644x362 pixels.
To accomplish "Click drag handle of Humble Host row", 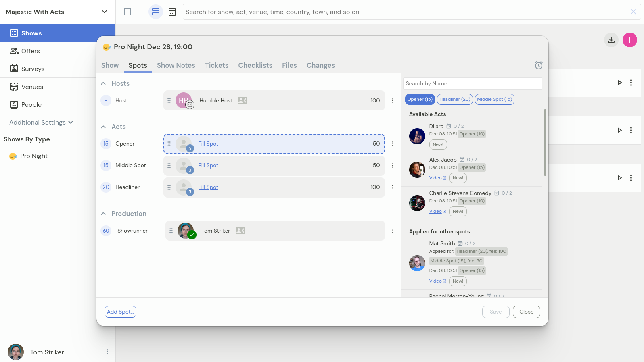I will coord(169,100).
